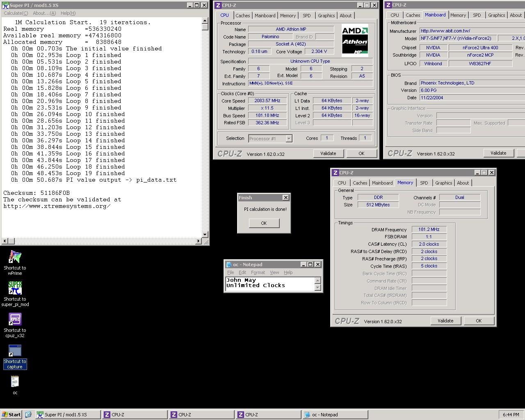Expand the Processor #1 selection dropdown
Image resolution: width=525 pixels, height=420 pixels.
pos(289,139)
